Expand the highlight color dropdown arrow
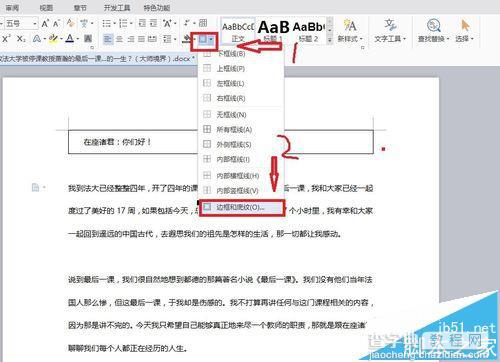 click(61, 39)
